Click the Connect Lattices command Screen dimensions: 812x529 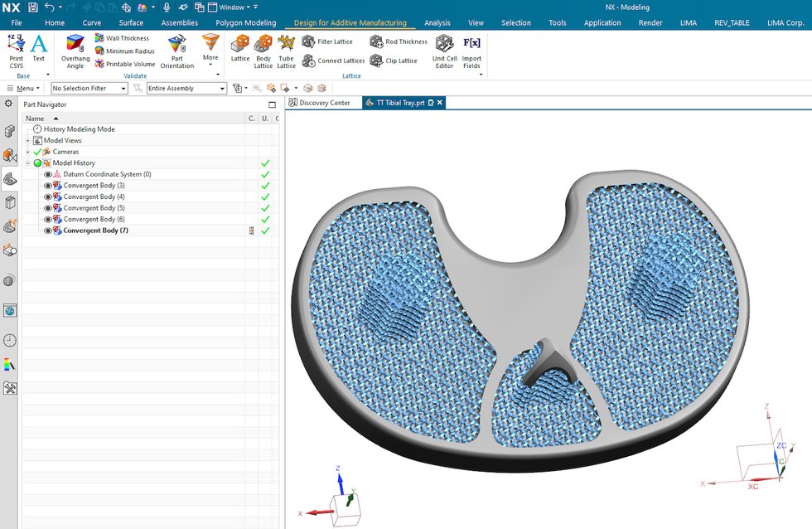pyautogui.click(x=339, y=61)
